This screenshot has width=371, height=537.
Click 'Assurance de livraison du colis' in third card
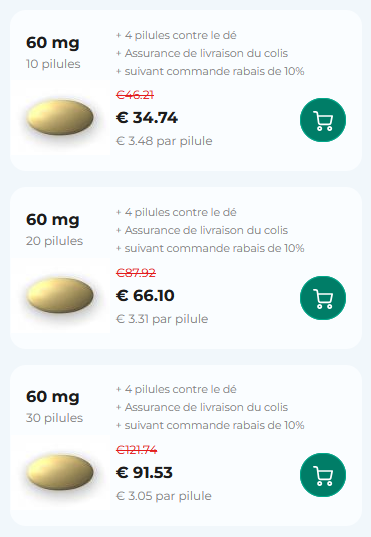coord(206,407)
